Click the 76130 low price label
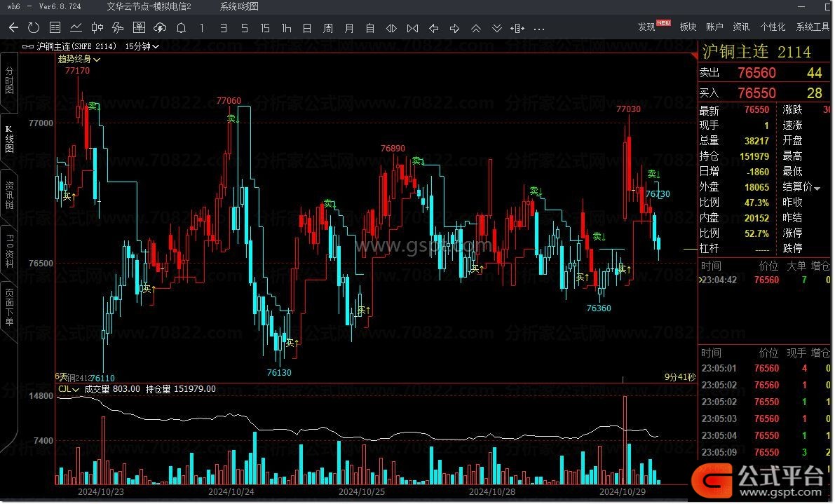Screen dimensions: 835x504 point(279,372)
